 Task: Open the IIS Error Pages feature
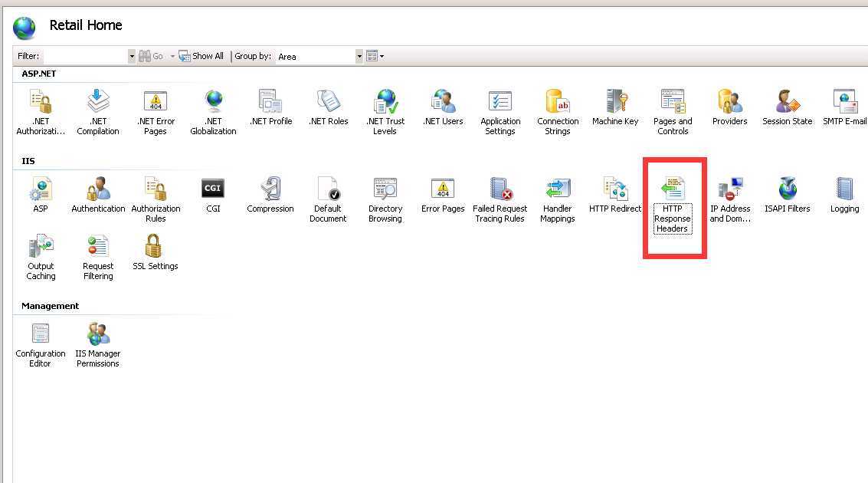[x=443, y=195]
